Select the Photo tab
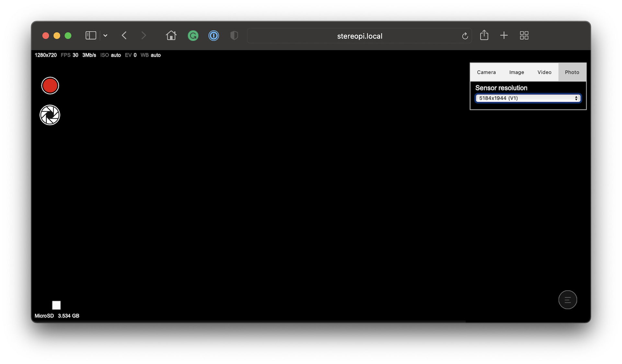Screen dimensions: 622x364 [572, 72]
